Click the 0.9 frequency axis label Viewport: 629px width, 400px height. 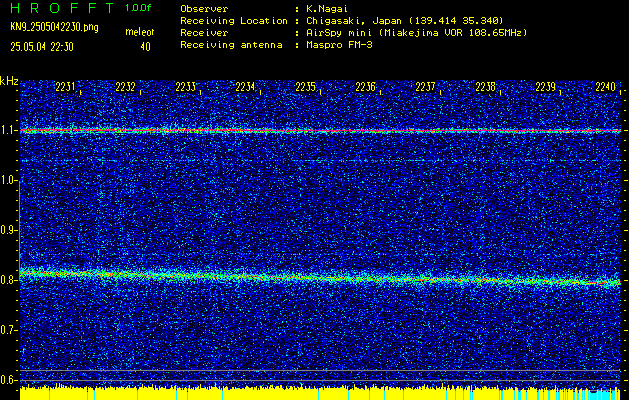(7, 230)
